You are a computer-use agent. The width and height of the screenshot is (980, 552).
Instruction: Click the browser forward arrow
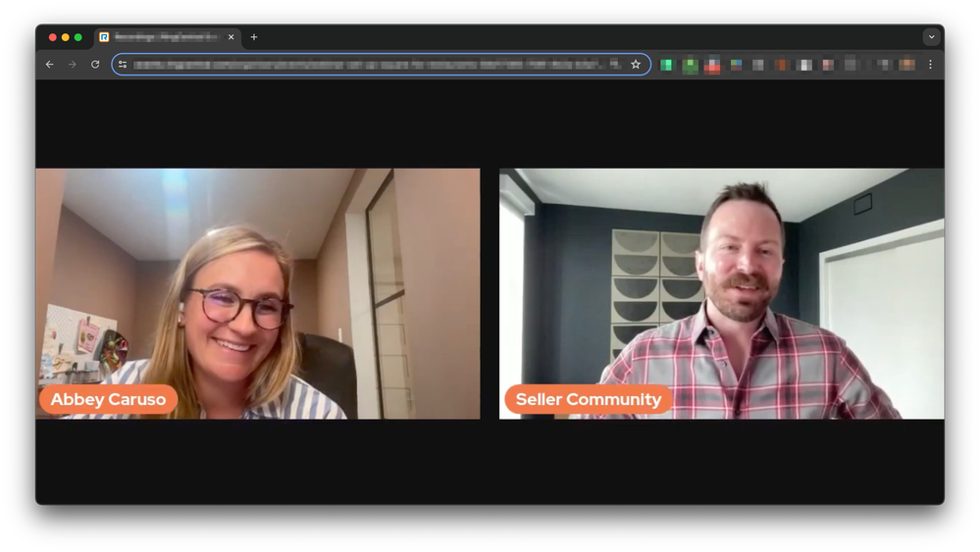click(72, 65)
